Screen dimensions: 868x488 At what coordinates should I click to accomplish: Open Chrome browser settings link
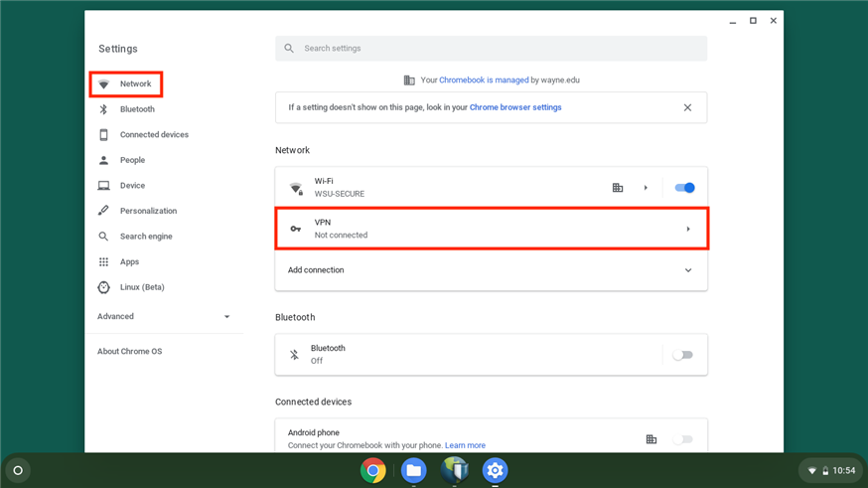(x=515, y=107)
